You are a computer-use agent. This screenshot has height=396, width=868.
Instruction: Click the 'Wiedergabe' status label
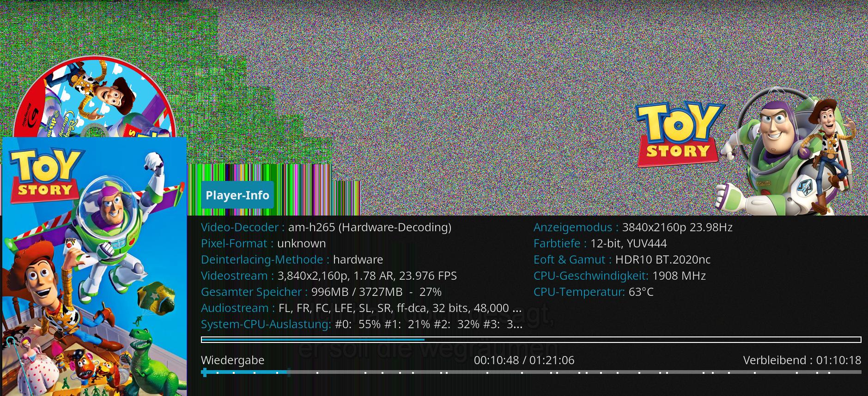pyautogui.click(x=233, y=360)
